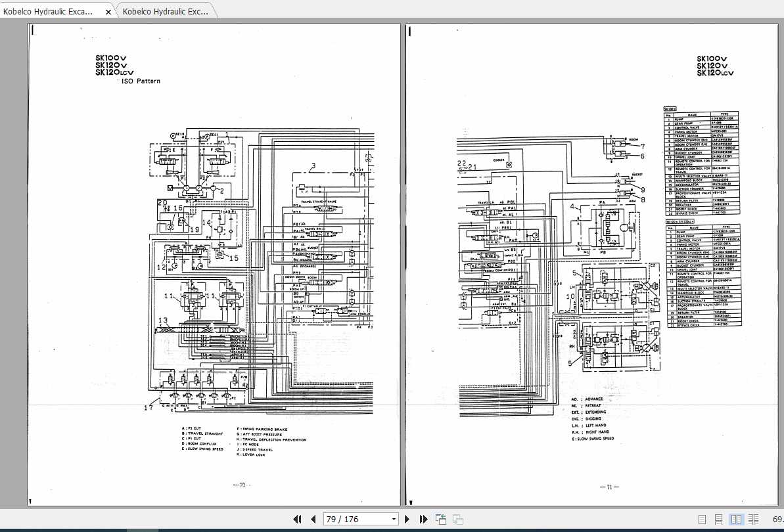The image size is (784, 532).
Task: Click 'F : SWING PARKING BRAKE' legend text
Action: point(262,429)
